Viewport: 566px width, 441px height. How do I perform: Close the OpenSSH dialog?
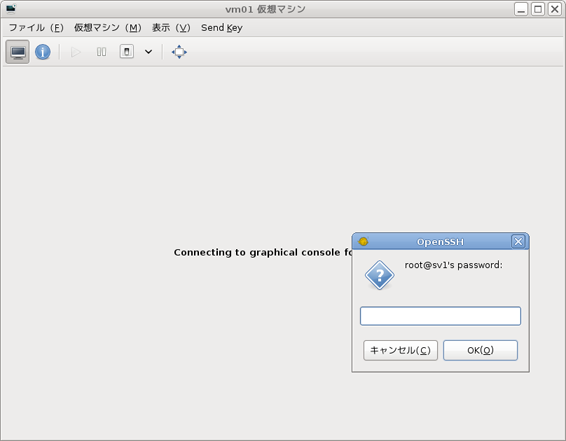[x=518, y=241]
